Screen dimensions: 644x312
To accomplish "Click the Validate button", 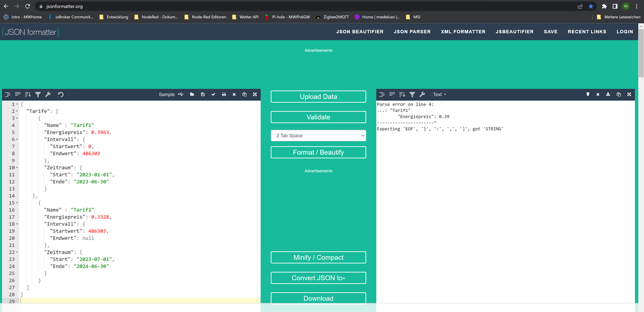I will 318,117.
